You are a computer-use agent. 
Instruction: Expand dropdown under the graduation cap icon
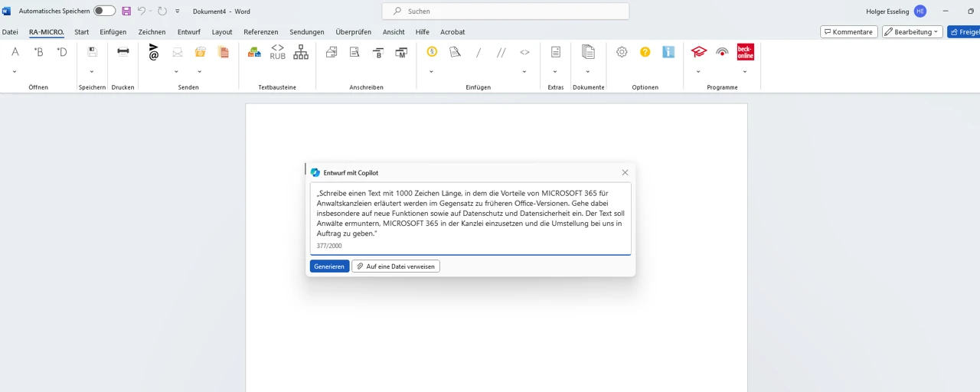tap(699, 72)
